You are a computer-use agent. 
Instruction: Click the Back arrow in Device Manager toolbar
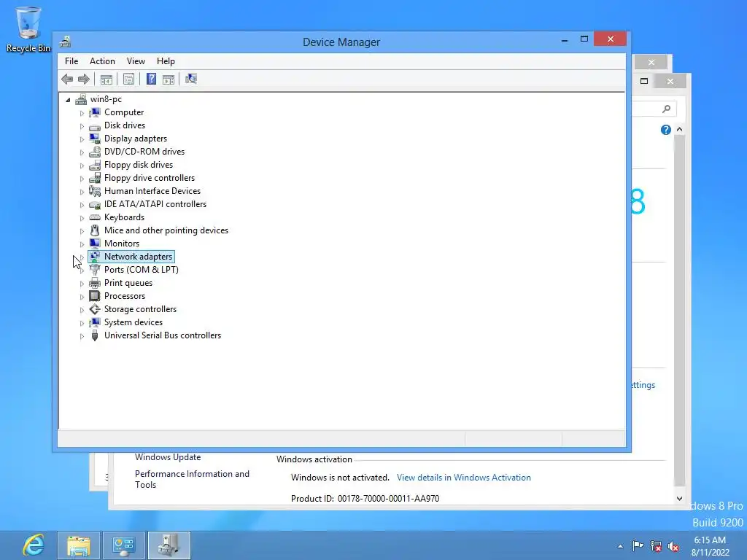[67, 79]
